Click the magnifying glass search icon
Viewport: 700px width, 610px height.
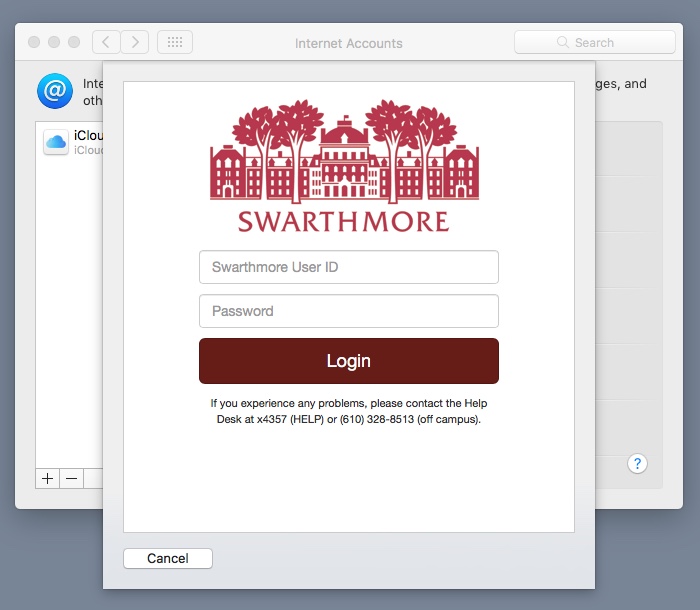pos(562,42)
